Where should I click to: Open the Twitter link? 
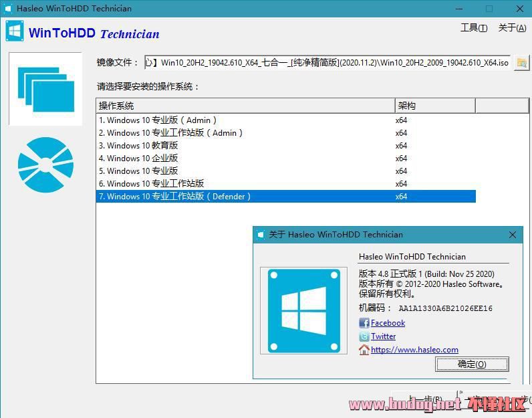[383, 336]
